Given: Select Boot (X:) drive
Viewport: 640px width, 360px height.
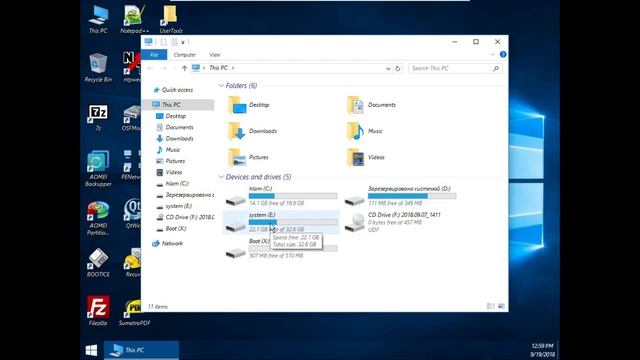Looking at the screenshot, I should (x=281, y=248).
